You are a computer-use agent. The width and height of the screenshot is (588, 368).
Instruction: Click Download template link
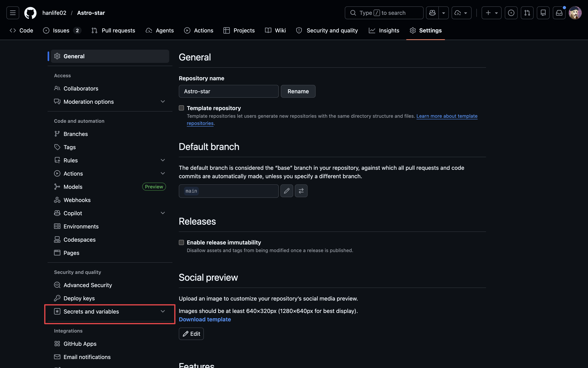pos(205,319)
